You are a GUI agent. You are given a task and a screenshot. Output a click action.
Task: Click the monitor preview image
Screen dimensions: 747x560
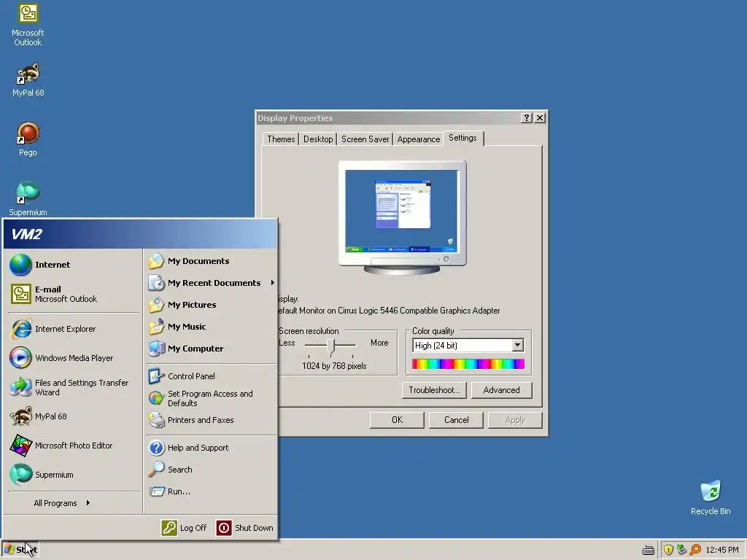[x=402, y=217]
